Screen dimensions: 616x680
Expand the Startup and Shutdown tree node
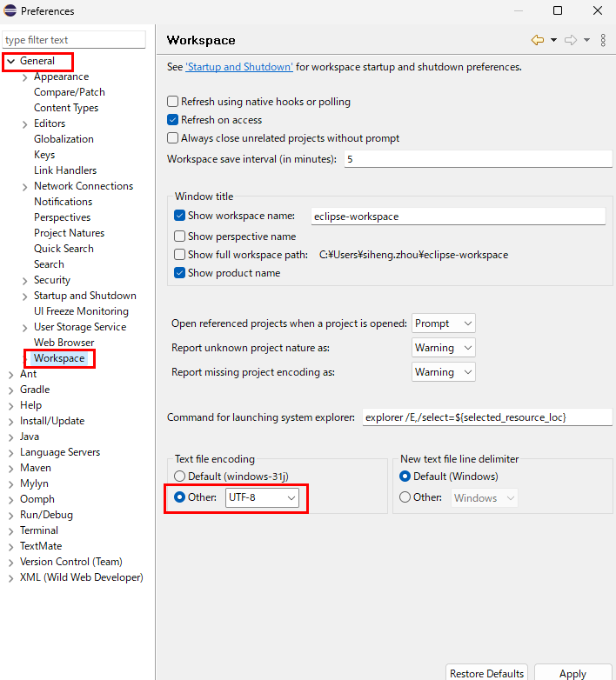(24, 297)
